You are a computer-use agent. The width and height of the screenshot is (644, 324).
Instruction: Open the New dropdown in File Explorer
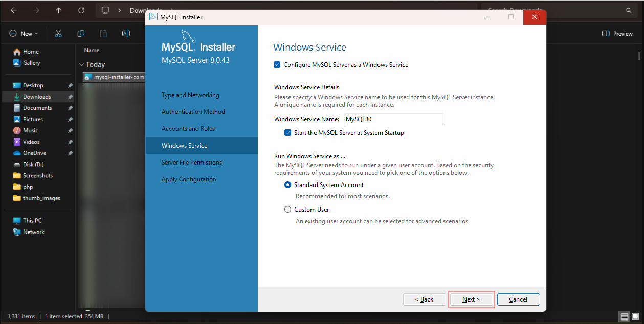pyautogui.click(x=24, y=34)
